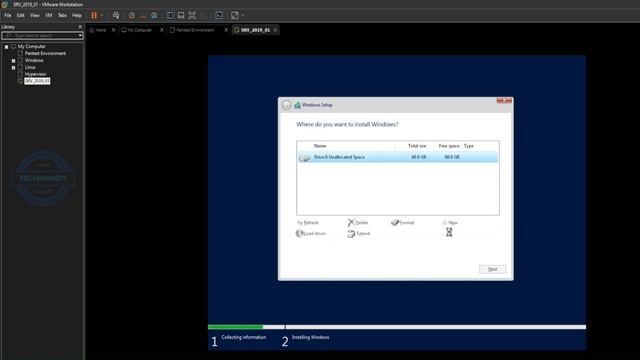Select the Windows folder in library

click(34, 60)
